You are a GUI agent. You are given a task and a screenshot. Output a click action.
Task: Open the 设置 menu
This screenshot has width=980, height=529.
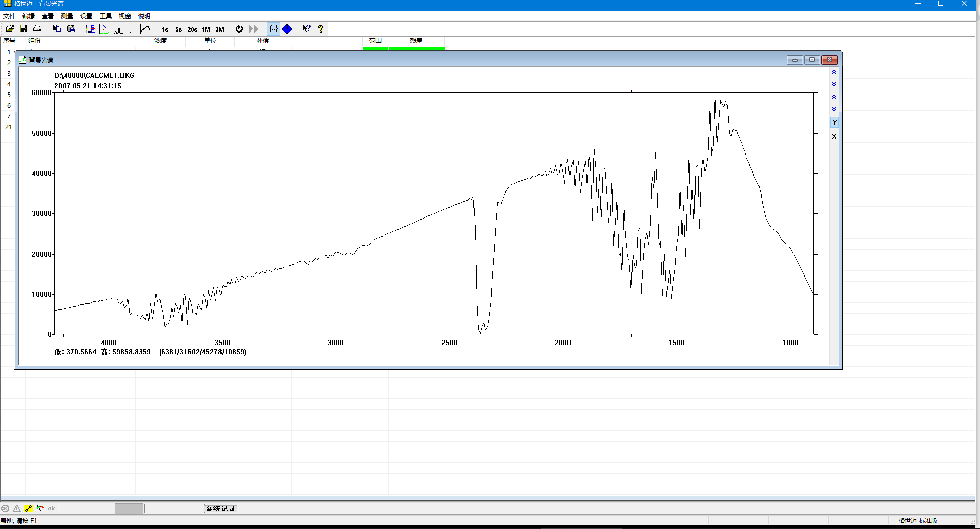tap(86, 16)
